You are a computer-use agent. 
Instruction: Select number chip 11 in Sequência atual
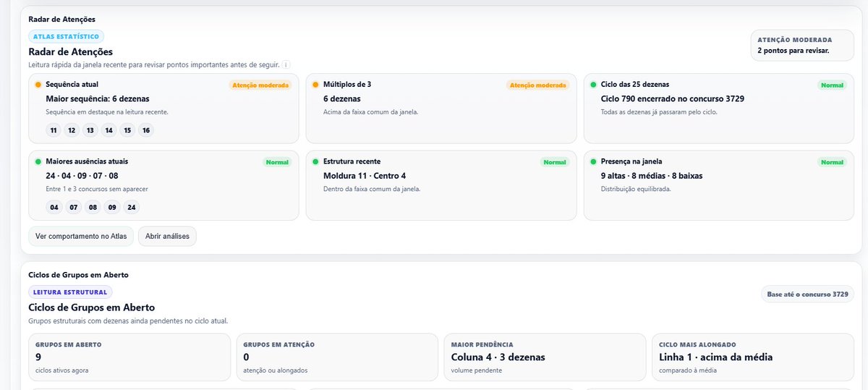click(53, 130)
